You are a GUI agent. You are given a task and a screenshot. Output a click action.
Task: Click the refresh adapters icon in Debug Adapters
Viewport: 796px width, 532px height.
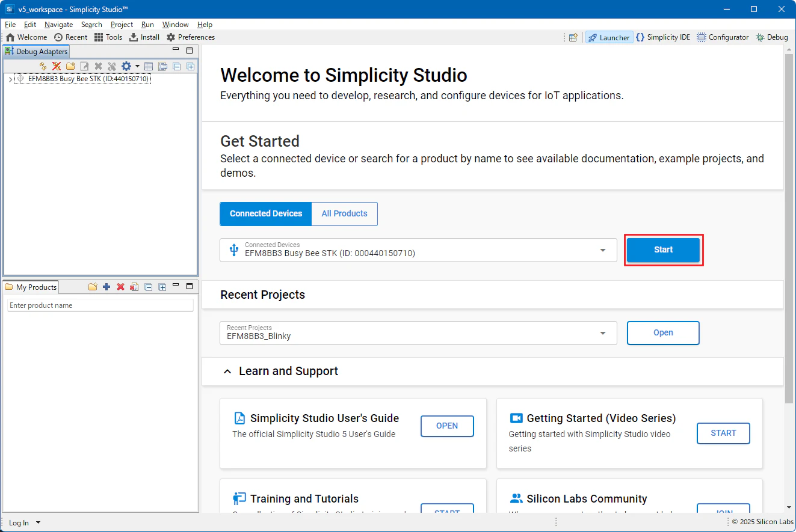tap(43, 66)
